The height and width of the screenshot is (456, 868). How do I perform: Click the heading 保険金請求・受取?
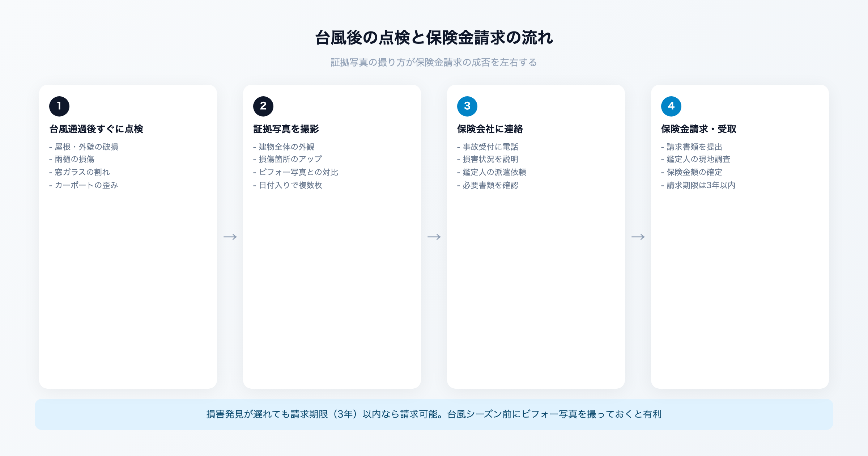(699, 129)
